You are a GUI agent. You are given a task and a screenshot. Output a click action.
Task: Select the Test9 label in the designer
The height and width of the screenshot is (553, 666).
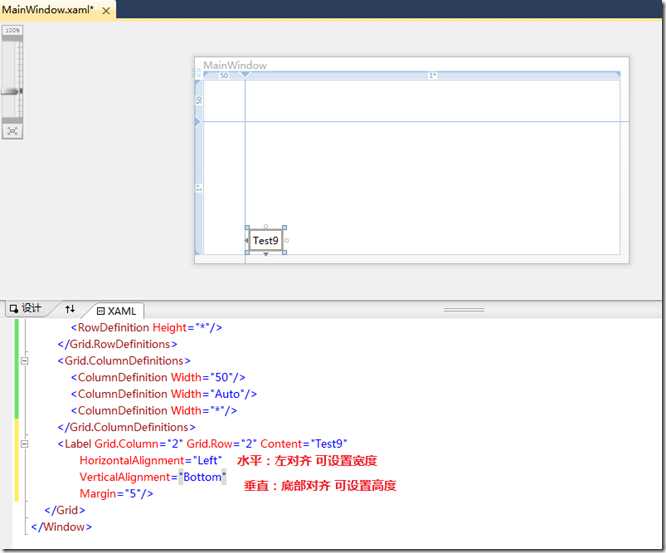(x=266, y=240)
